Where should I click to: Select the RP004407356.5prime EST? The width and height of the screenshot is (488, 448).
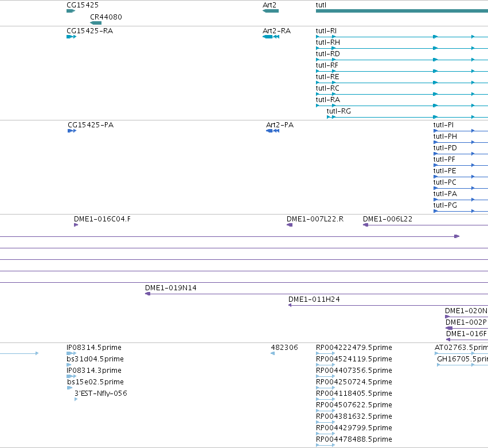pos(326,376)
